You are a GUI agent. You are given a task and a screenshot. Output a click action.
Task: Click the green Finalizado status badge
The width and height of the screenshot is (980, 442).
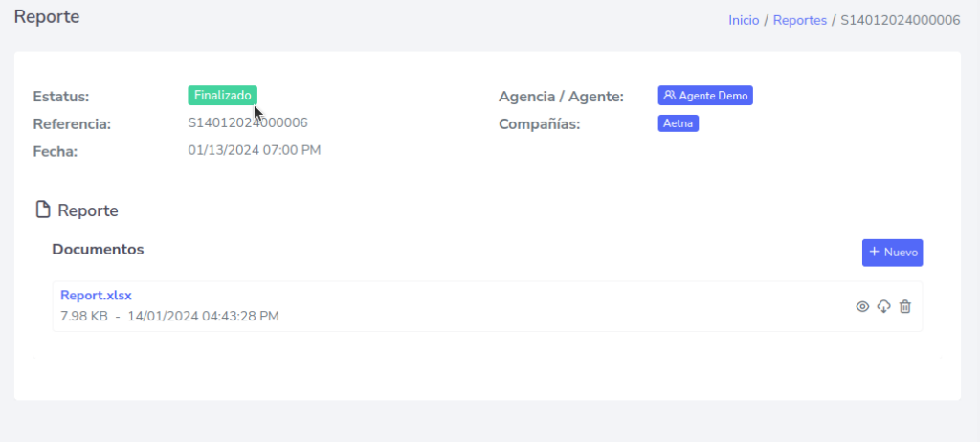click(x=222, y=96)
